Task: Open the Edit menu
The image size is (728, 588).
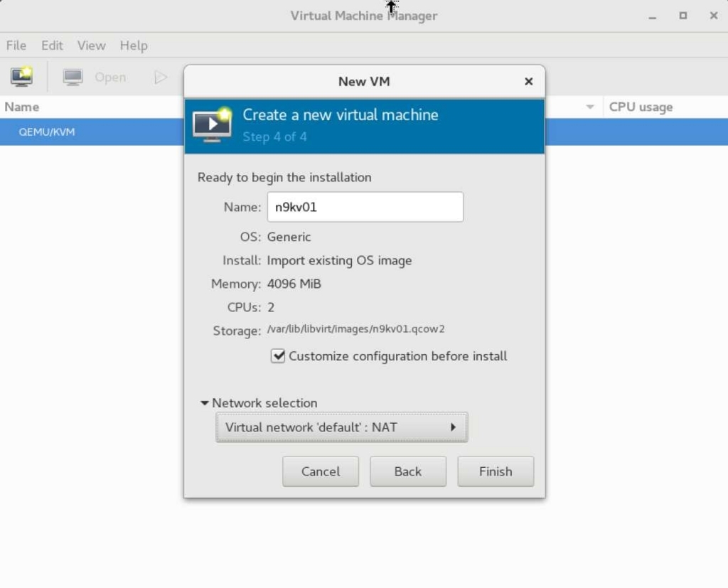Action: pos(52,46)
